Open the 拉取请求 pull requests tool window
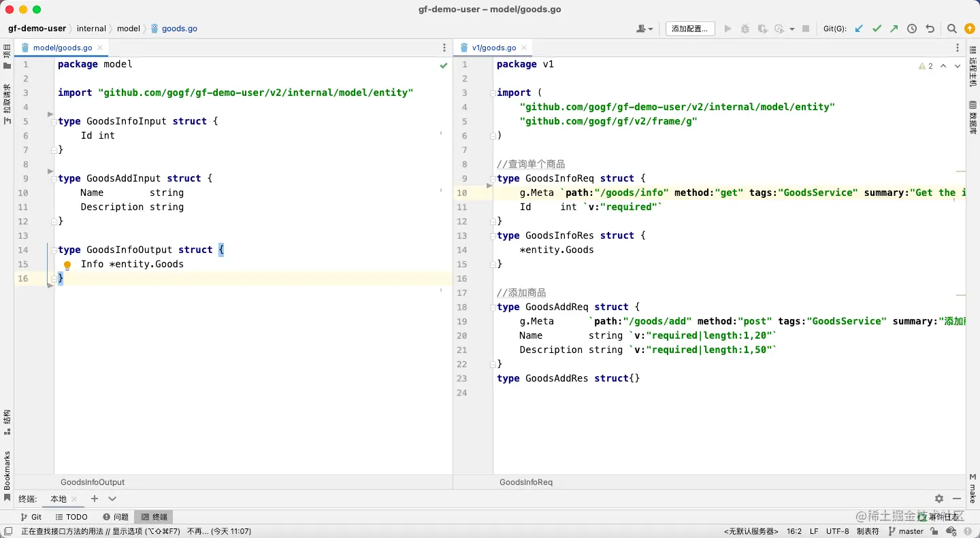Viewport: 980px width, 538px height. pyautogui.click(x=7, y=104)
